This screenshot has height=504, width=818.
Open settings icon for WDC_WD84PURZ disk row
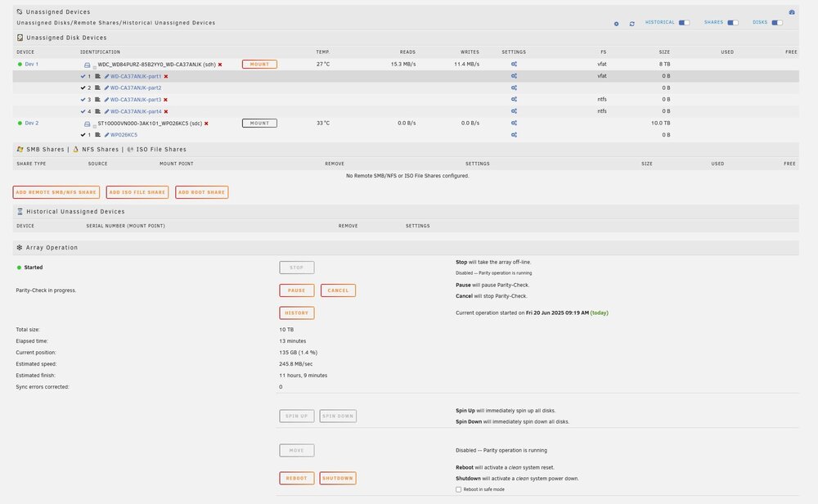pos(514,64)
